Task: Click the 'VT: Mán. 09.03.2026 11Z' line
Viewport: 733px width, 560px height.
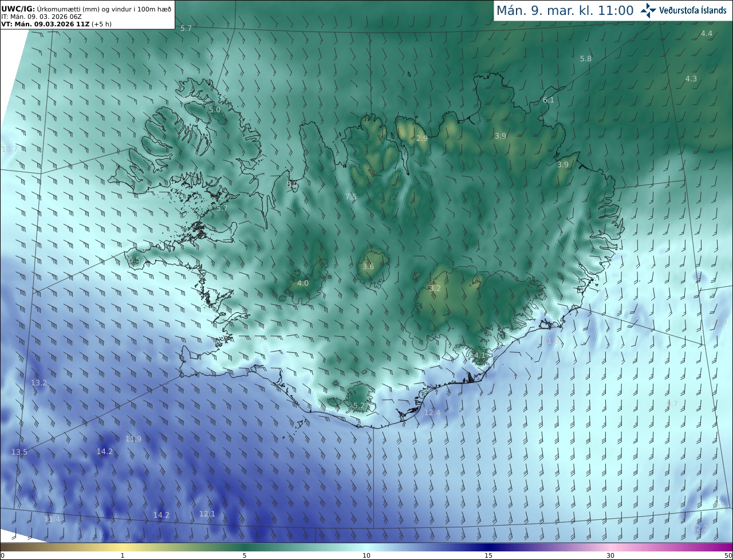Action: (x=56, y=24)
